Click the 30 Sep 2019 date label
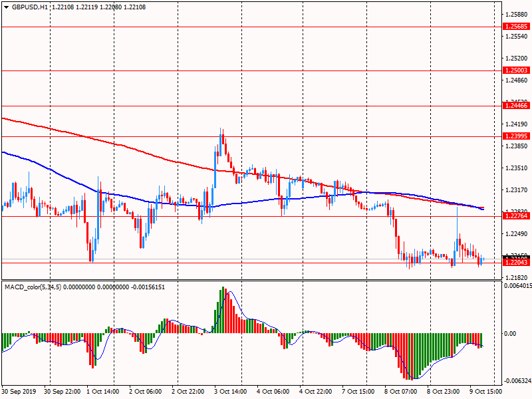532x399 pixels. (x=20, y=392)
